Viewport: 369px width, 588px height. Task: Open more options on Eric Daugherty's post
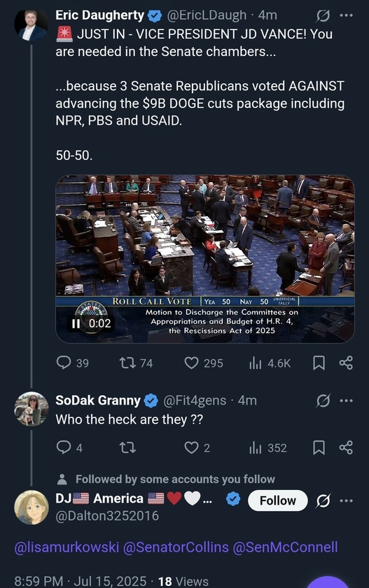click(346, 15)
